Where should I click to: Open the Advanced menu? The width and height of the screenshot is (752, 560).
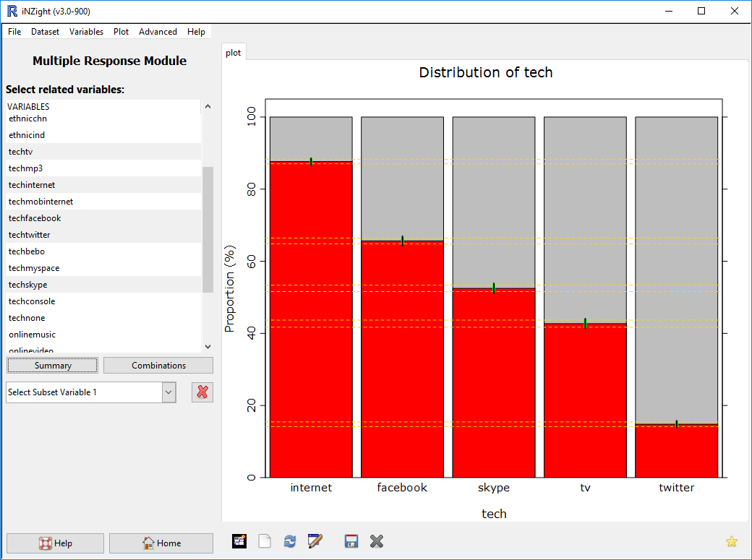[158, 32]
